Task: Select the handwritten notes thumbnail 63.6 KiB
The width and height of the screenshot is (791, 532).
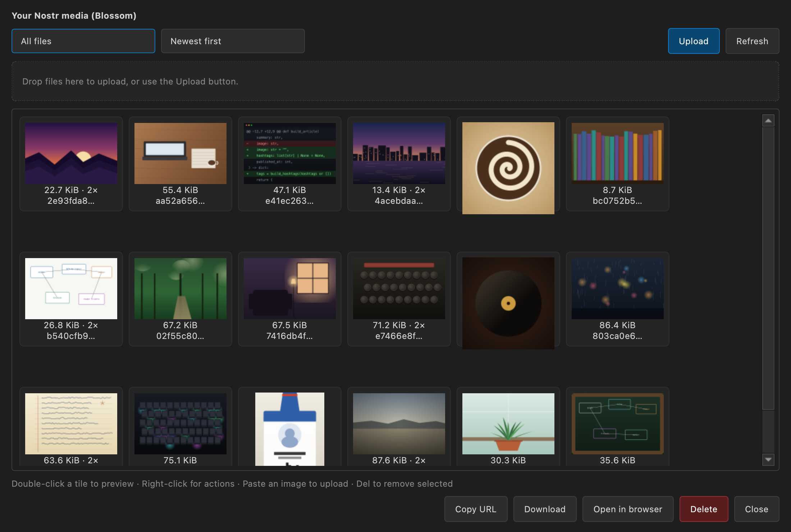Action: coord(71,424)
